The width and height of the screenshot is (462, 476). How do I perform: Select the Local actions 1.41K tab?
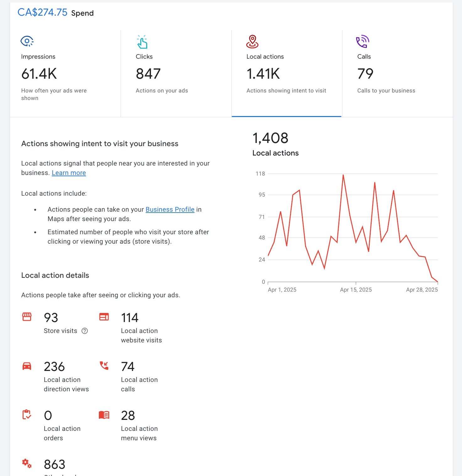[x=286, y=74]
